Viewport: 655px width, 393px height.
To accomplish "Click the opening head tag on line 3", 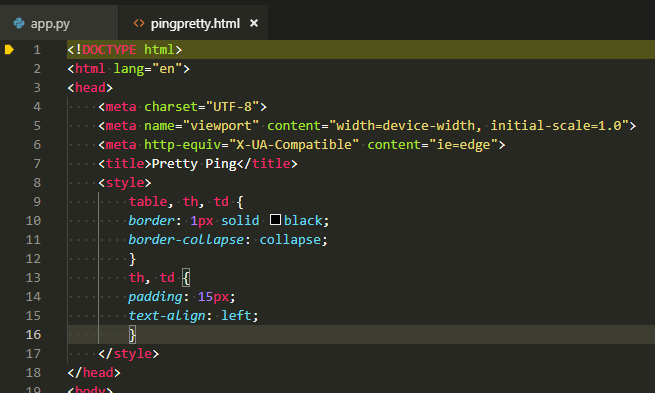I will pyautogui.click(x=90, y=88).
